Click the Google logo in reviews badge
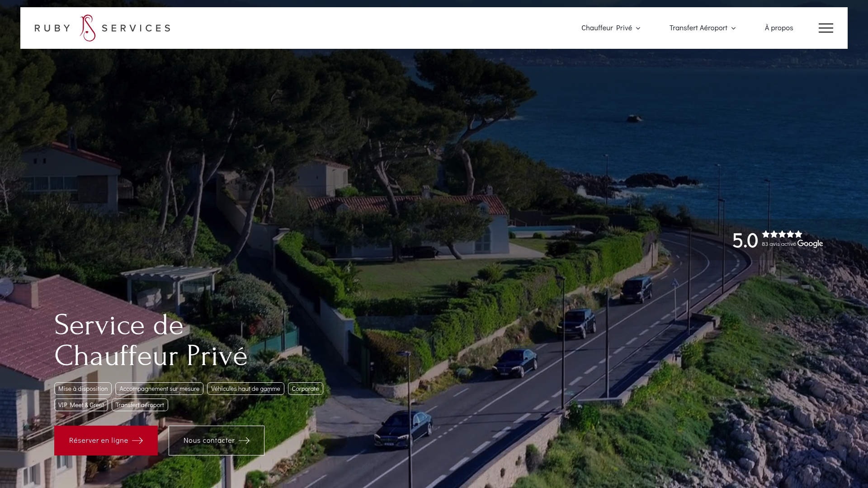The height and width of the screenshot is (488, 868). (x=810, y=244)
